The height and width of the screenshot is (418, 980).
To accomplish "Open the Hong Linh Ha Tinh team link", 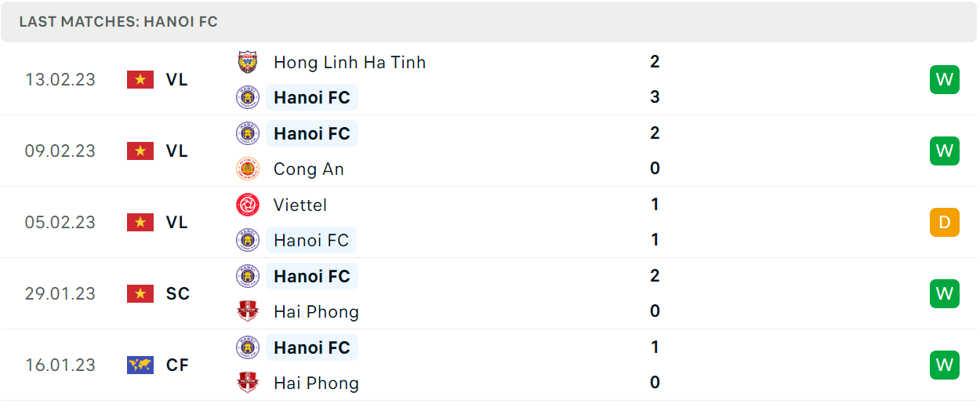I will [x=350, y=62].
